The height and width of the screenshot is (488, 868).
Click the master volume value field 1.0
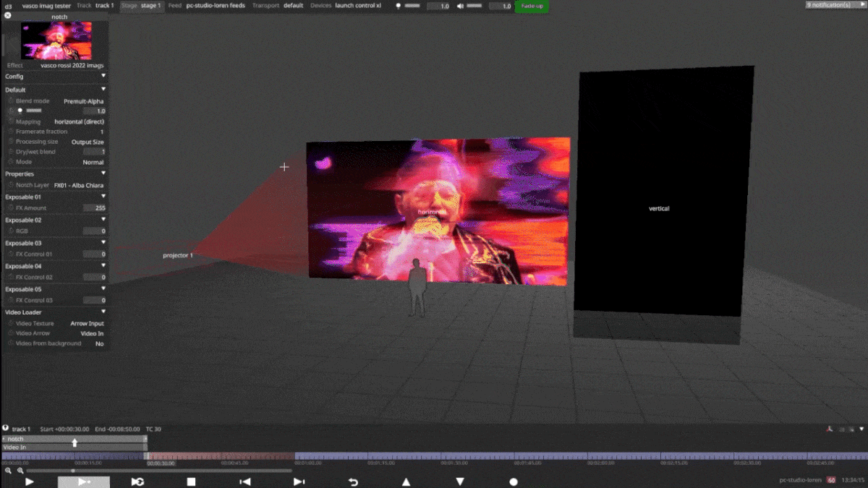[501, 6]
